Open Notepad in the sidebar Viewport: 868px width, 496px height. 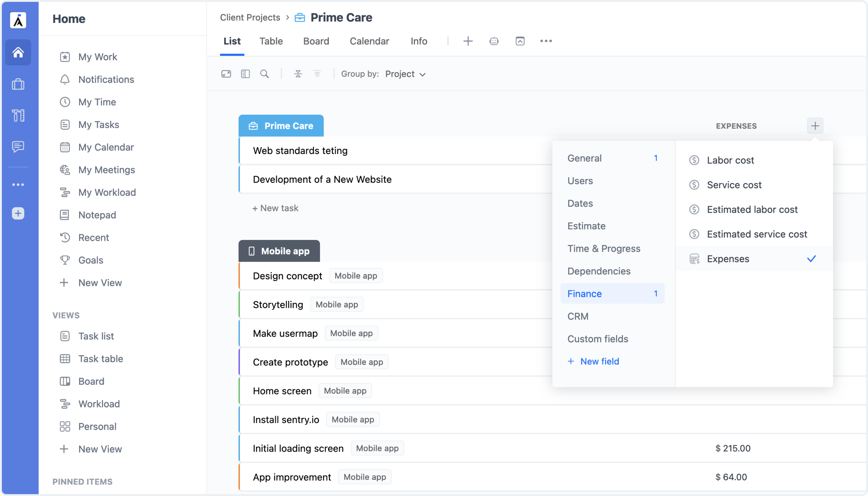pos(97,215)
